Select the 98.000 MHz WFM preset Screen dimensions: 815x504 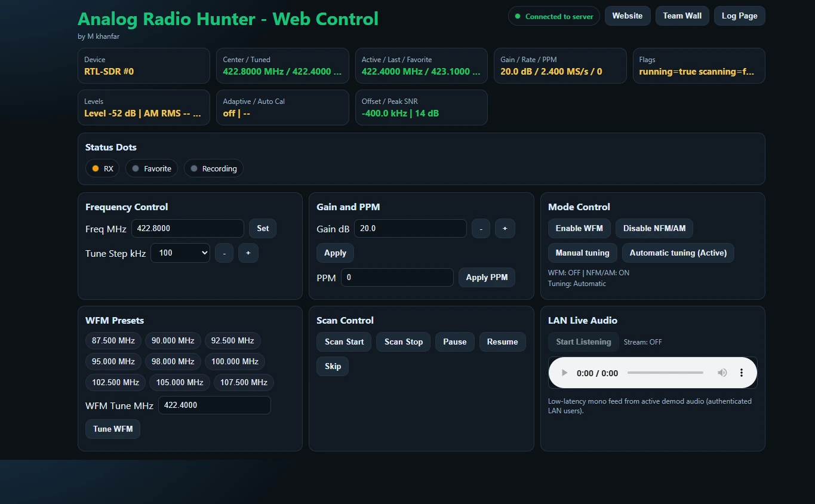click(173, 362)
